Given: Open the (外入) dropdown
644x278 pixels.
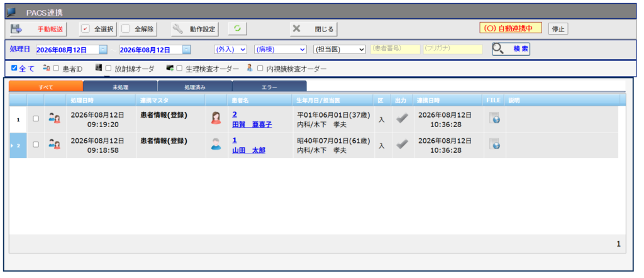Looking at the screenshot, I should [230, 49].
